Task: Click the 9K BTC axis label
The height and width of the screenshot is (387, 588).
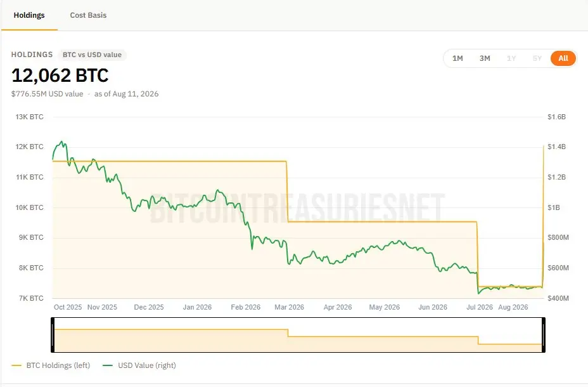Action: pyautogui.click(x=31, y=238)
